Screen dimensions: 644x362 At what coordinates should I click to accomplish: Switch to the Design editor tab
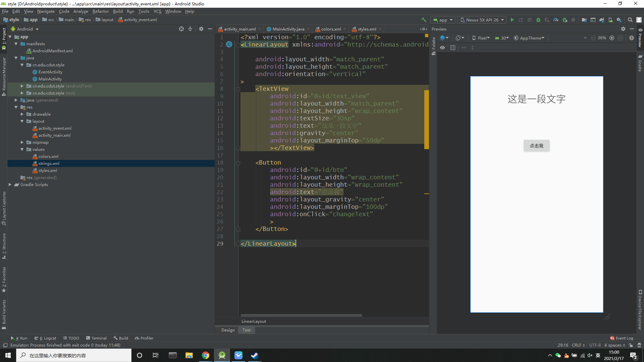click(228, 330)
